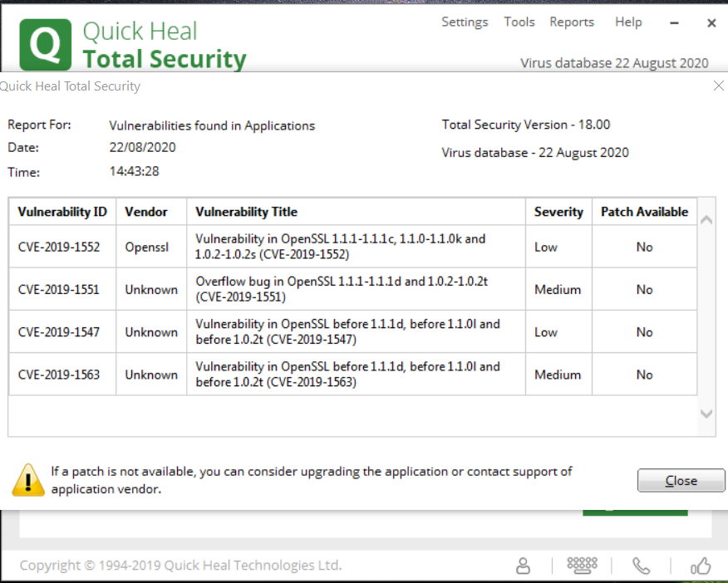
Task: Click the phone support icon in footer
Action: [x=642, y=566]
